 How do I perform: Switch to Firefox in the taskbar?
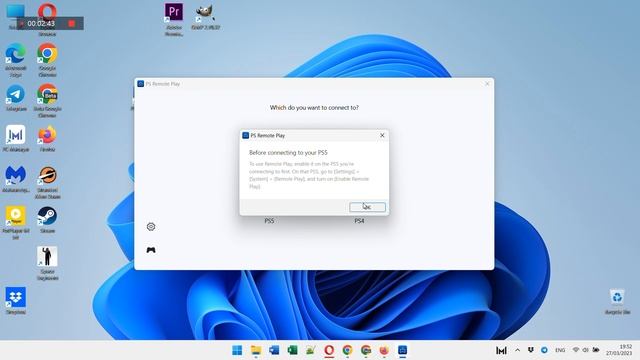click(384, 350)
